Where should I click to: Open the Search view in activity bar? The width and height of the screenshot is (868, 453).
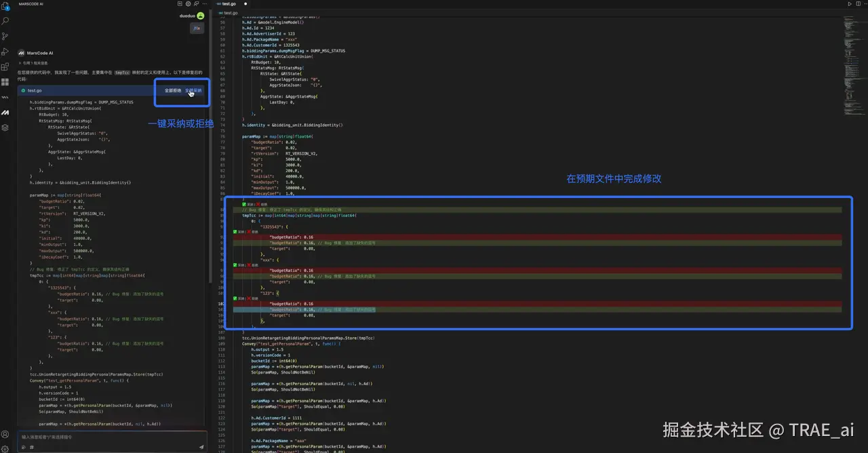tap(5, 22)
